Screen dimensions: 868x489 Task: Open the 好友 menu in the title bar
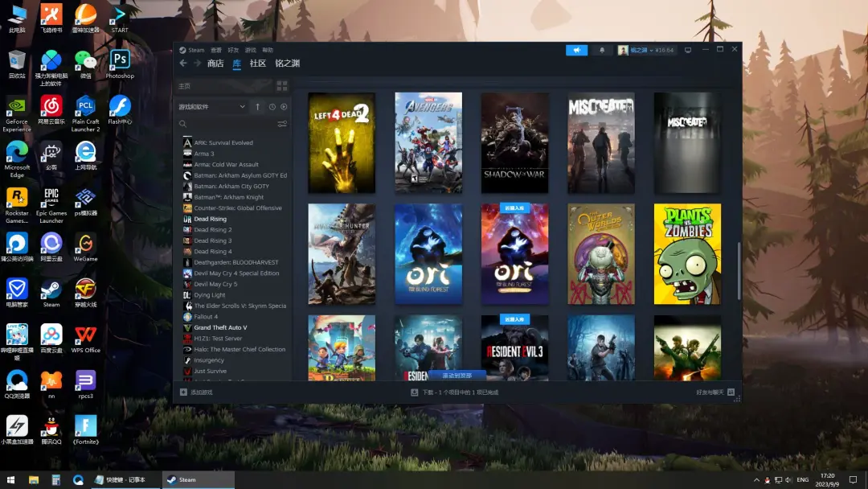(233, 50)
